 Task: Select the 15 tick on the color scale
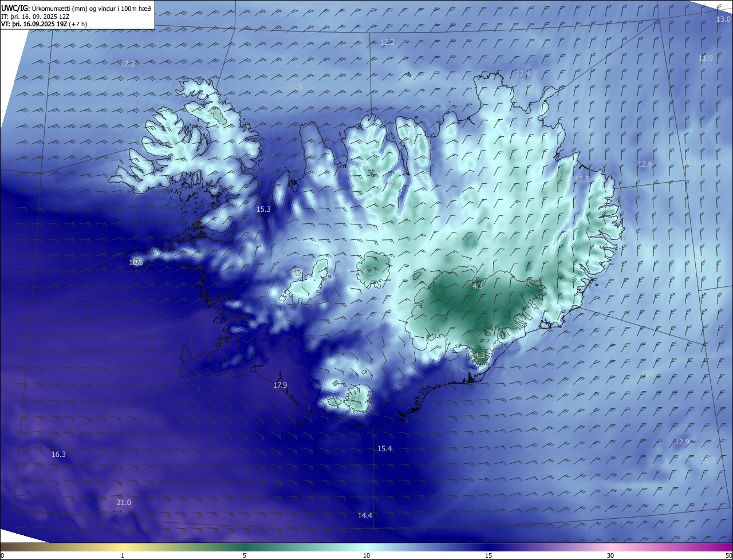click(488, 555)
